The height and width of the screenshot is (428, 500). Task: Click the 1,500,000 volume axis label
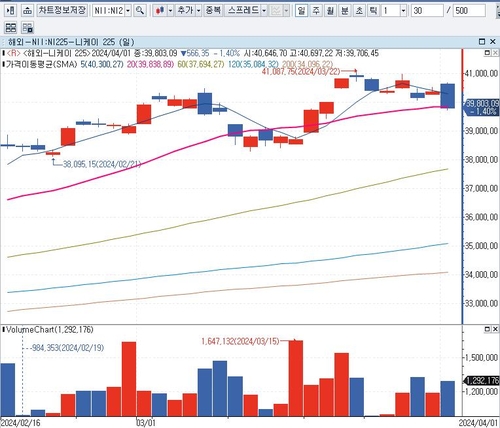coord(482,358)
